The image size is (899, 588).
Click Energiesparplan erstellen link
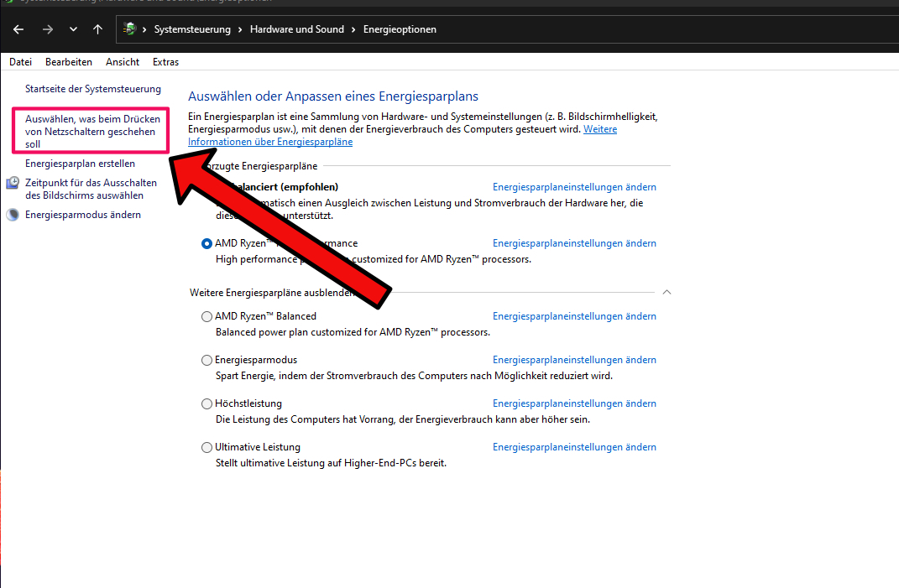pyautogui.click(x=80, y=164)
